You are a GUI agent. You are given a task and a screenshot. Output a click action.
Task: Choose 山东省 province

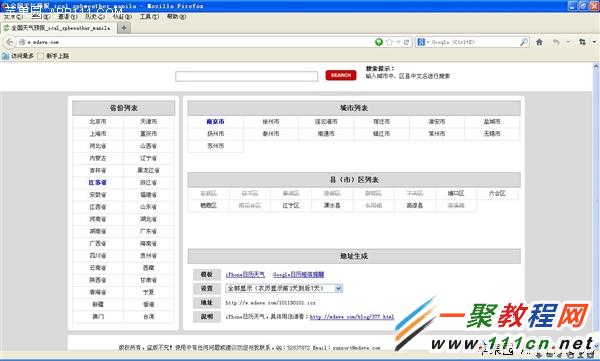pos(148,207)
